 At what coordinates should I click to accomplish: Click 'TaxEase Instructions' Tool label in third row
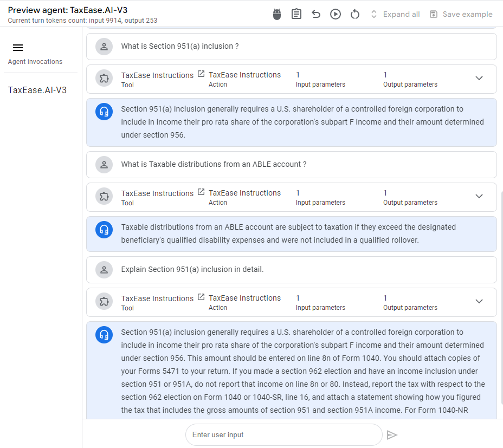point(157,298)
